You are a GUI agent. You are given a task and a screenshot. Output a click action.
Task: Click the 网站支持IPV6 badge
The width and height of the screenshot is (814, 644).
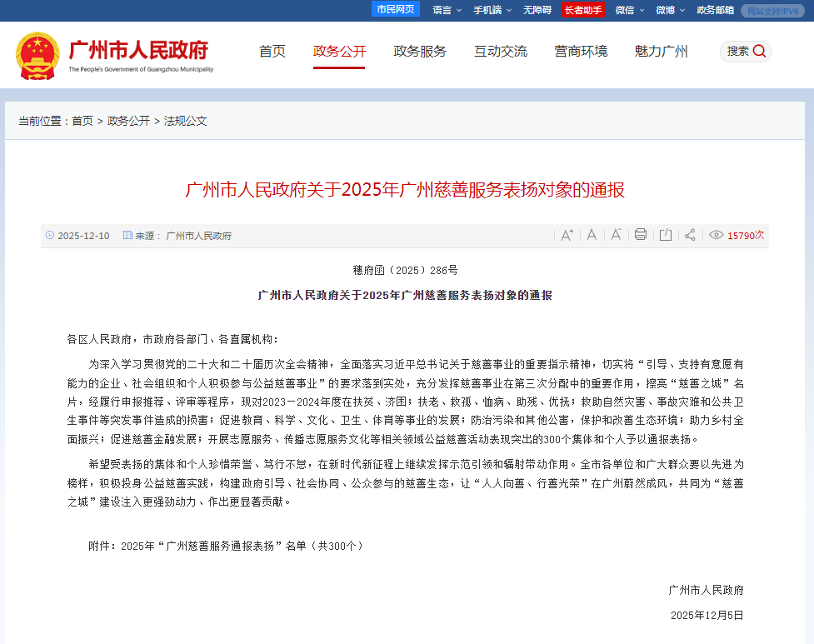tap(772, 11)
